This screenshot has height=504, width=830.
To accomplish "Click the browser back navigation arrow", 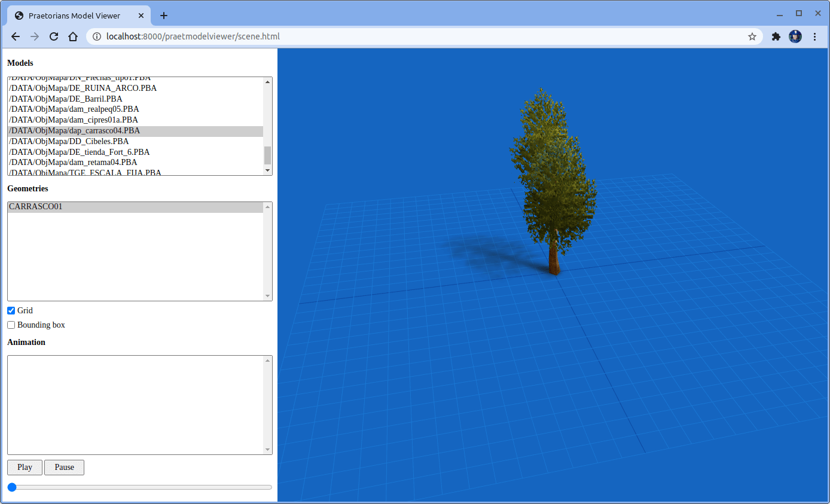I will coord(15,36).
